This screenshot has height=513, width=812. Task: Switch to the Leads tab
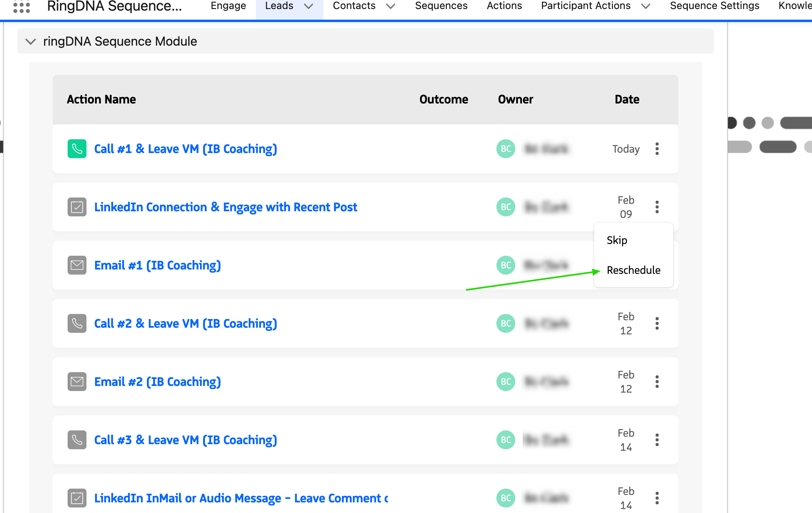click(x=279, y=6)
